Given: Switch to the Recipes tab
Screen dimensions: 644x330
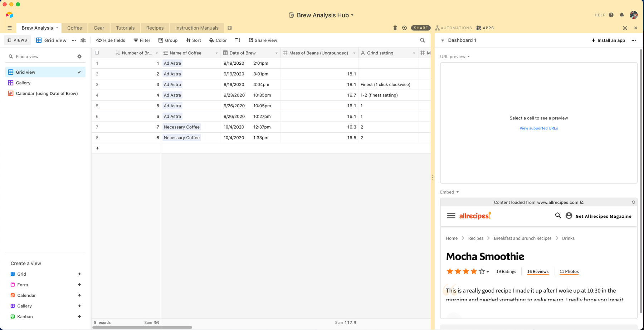Looking at the screenshot, I should [x=155, y=28].
